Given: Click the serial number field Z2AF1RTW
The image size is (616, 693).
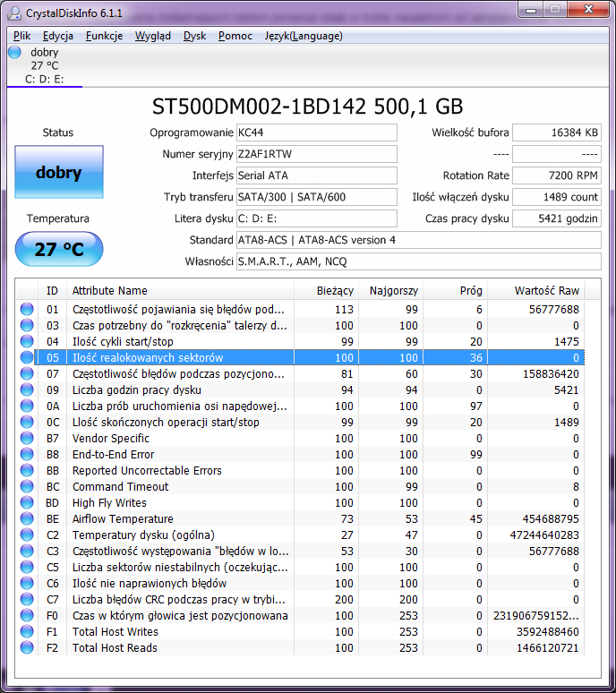Looking at the screenshot, I should coord(317,154).
